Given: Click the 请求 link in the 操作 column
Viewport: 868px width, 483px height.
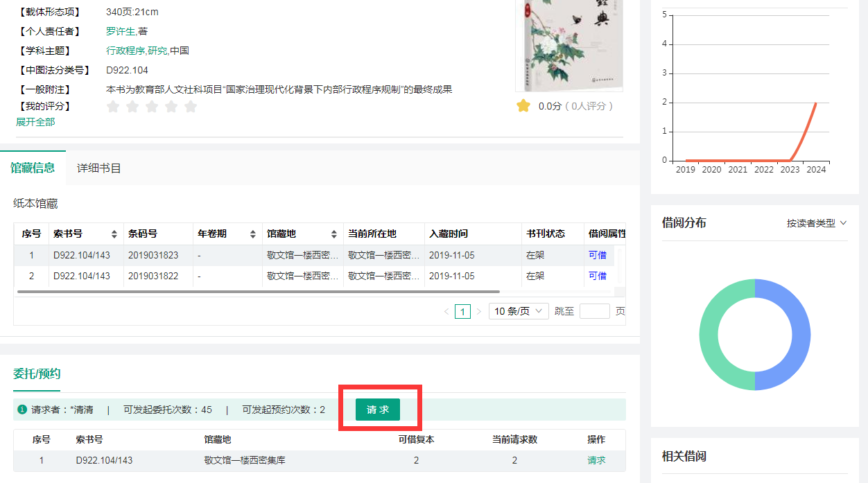Looking at the screenshot, I should click(596, 460).
